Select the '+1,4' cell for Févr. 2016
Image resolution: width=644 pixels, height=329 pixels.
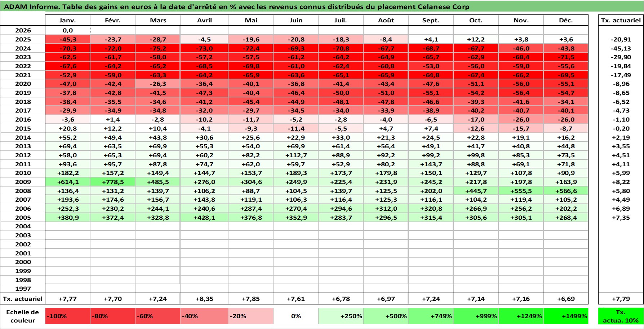(x=112, y=119)
